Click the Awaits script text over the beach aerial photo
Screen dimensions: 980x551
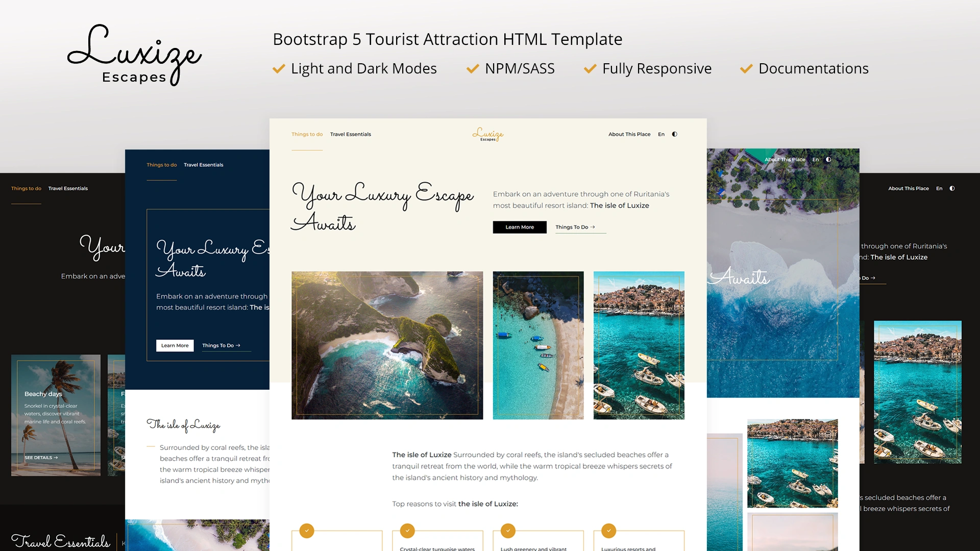pyautogui.click(x=740, y=277)
